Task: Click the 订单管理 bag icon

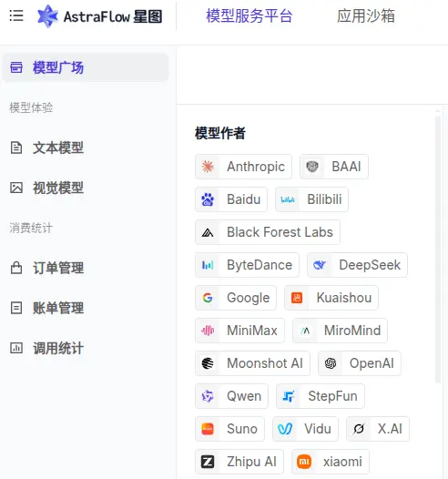Action: tap(16, 268)
